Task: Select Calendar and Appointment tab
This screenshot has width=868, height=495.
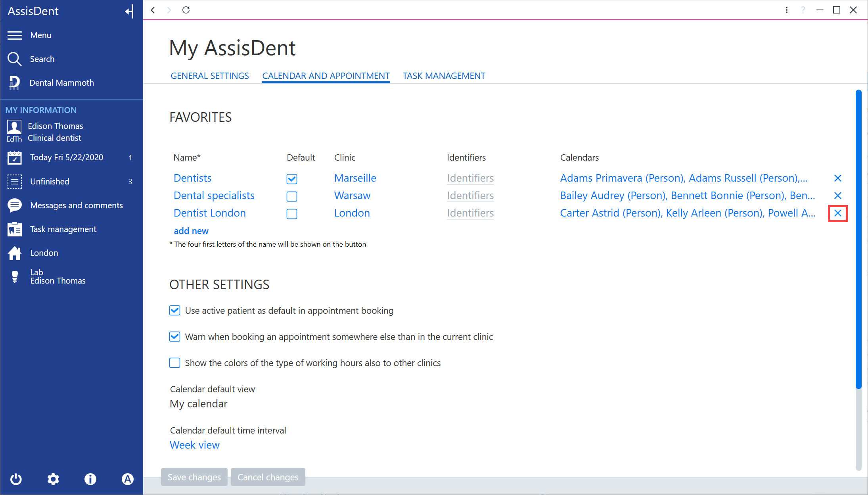Action: [326, 76]
